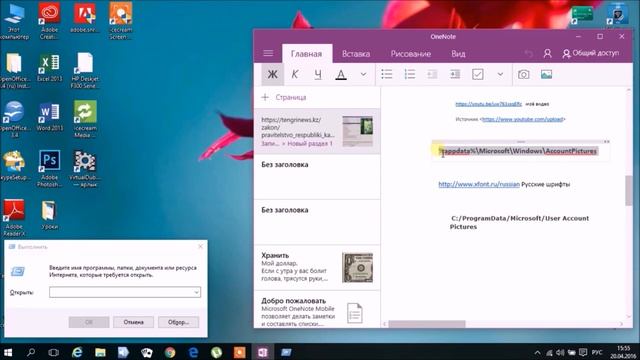Viewport: 640px width, 360px height.
Task: Open the VirtualDub desktop shortcut
Action: point(84,169)
